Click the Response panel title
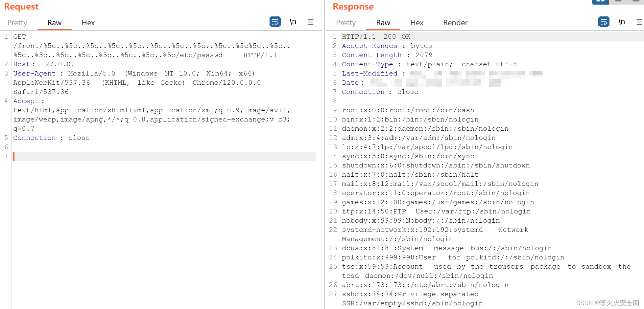The width and height of the screenshot is (644, 309). [353, 7]
